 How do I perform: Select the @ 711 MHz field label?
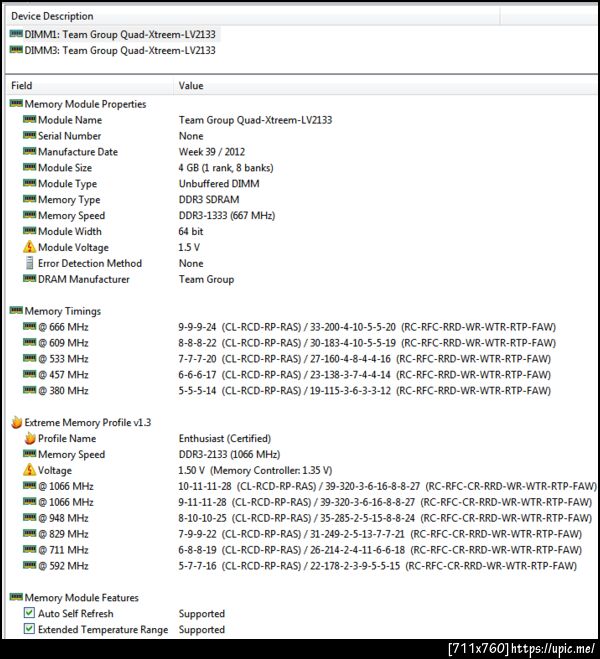tap(63, 550)
